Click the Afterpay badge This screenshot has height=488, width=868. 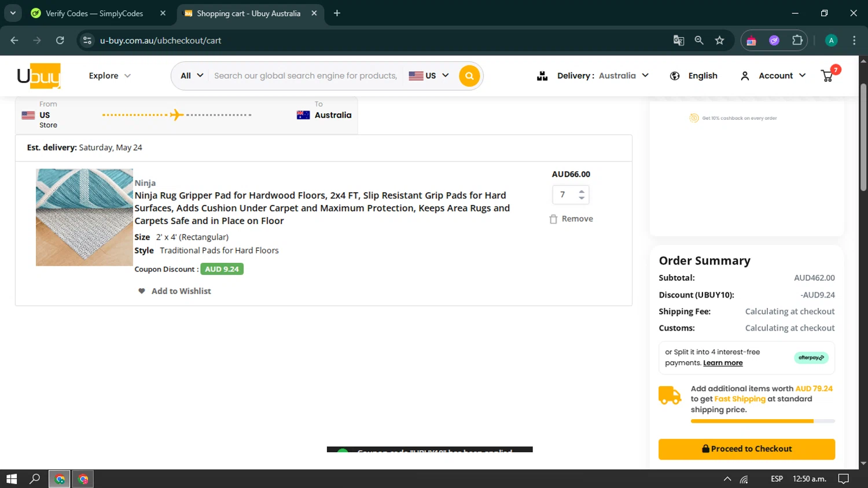click(x=811, y=358)
